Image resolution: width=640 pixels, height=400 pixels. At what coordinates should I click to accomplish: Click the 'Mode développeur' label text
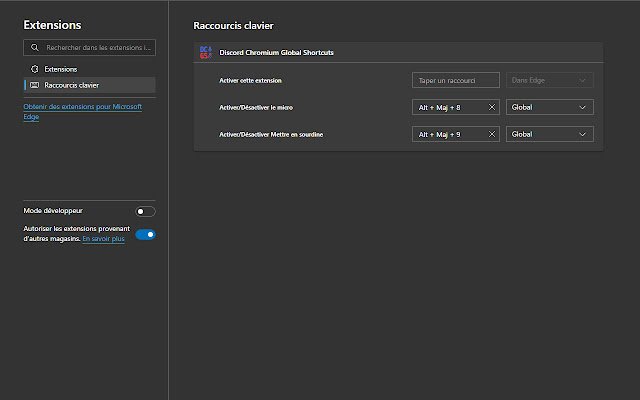(53, 211)
